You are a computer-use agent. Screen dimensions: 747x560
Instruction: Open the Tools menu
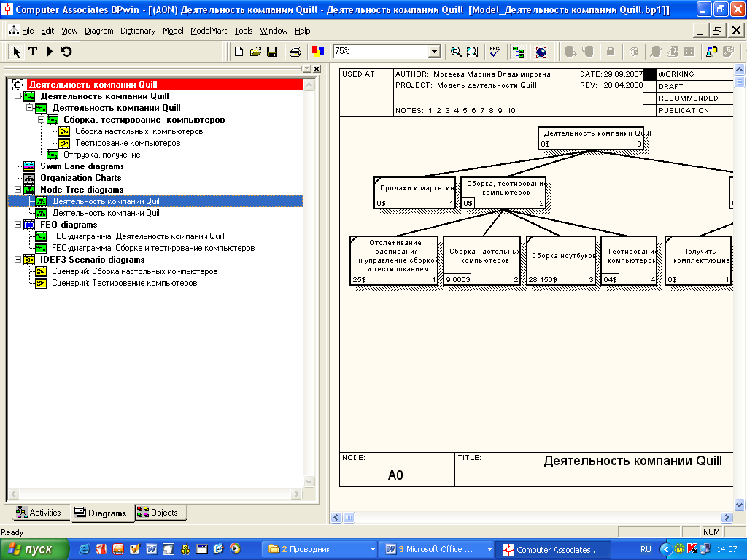click(x=244, y=31)
